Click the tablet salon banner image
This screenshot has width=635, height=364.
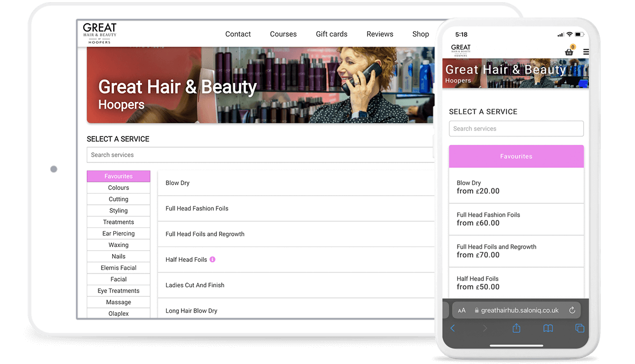tap(260, 85)
